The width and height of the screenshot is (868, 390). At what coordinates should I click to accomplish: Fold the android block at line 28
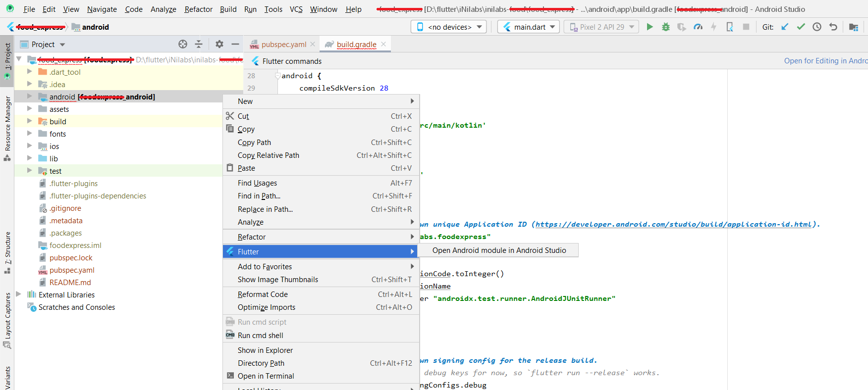pyautogui.click(x=277, y=75)
